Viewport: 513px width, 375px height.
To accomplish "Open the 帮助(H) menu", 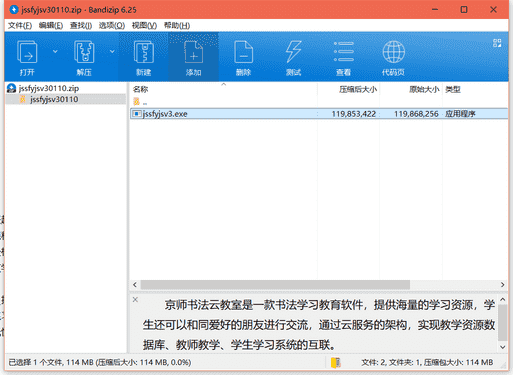I will (177, 26).
